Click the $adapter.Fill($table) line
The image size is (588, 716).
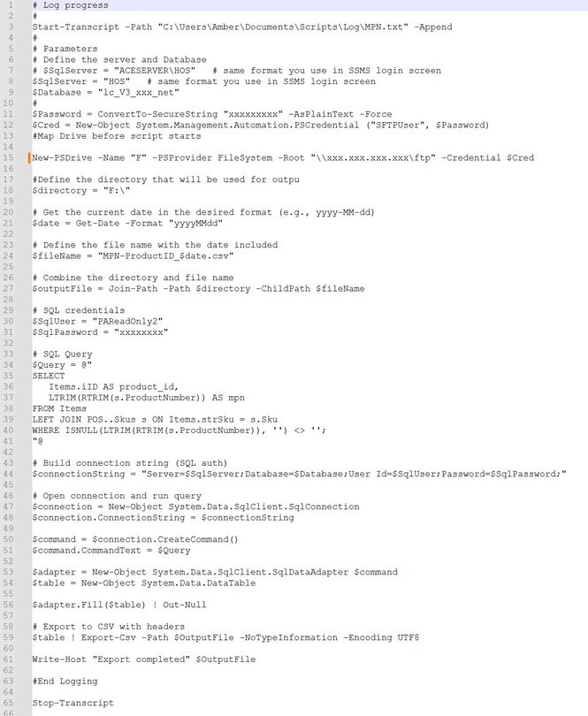click(119, 605)
